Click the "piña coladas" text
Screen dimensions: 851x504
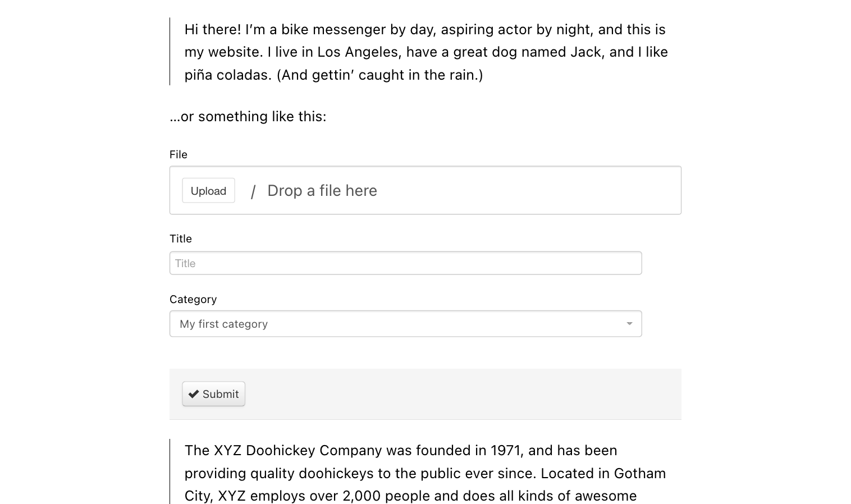228,75
